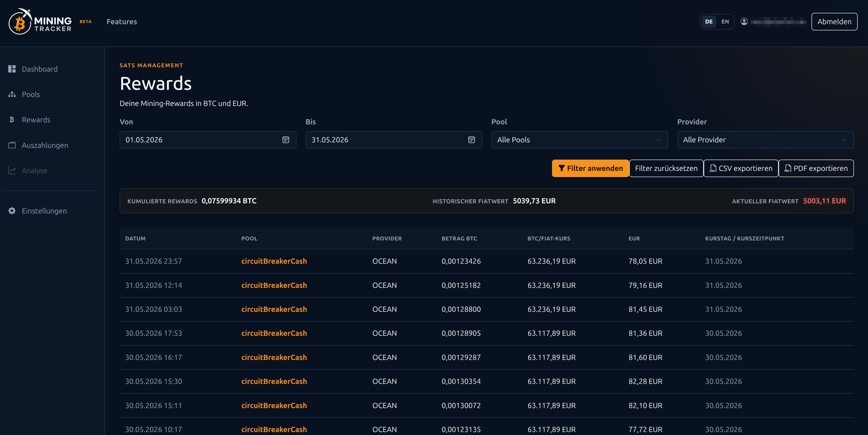Click EUR value 78,05 EUR
Screen dimensions: 868x435
[x=645, y=261]
